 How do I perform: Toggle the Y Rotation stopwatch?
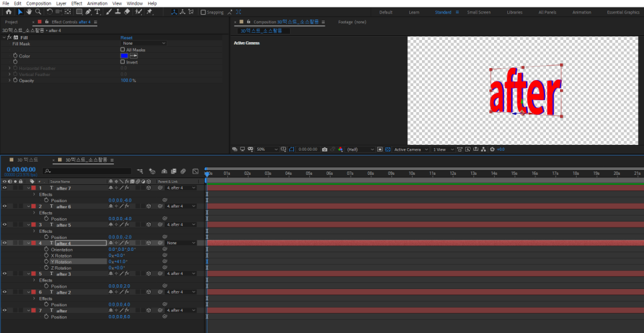[47, 262]
